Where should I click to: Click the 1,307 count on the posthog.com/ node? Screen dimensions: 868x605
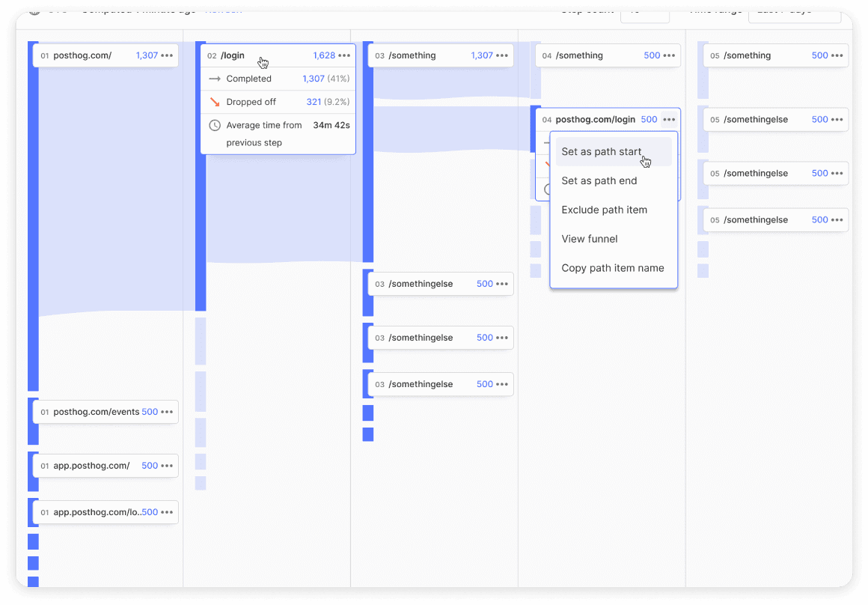point(147,55)
